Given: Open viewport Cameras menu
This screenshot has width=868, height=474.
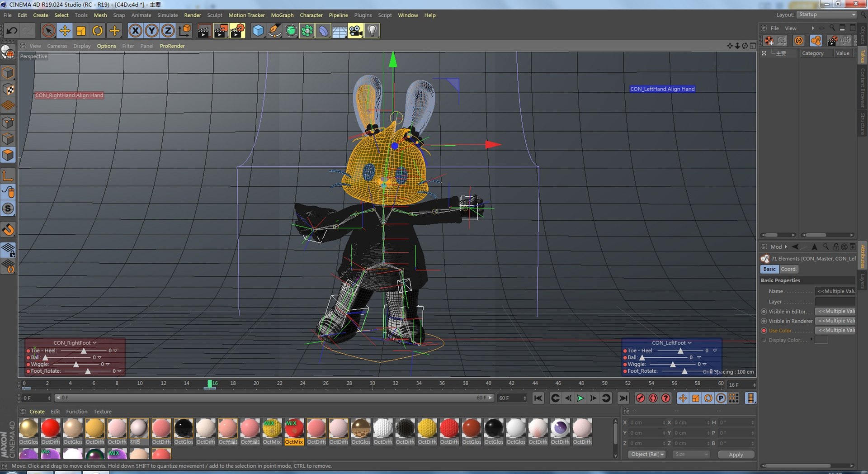Looking at the screenshot, I should pos(57,46).
